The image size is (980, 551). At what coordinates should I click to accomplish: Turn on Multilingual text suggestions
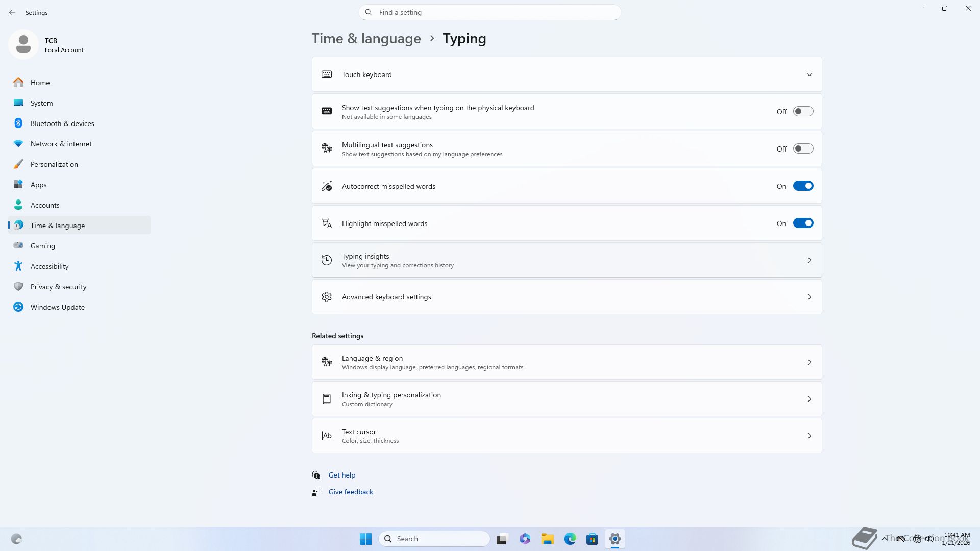[803, 148]
